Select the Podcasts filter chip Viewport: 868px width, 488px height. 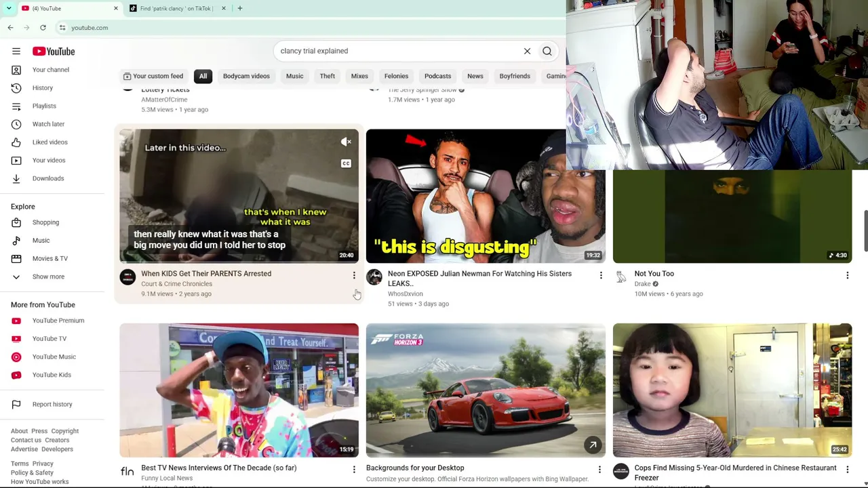tap(437, 76)
